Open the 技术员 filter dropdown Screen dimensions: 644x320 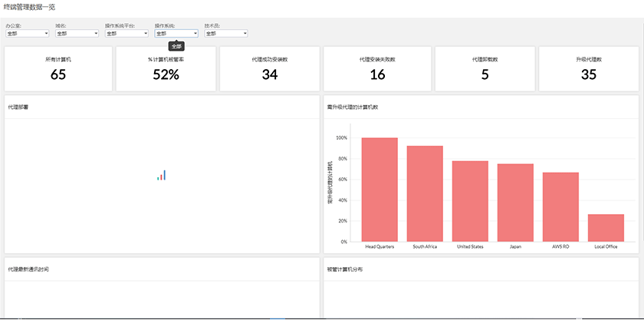pos(226,34)
